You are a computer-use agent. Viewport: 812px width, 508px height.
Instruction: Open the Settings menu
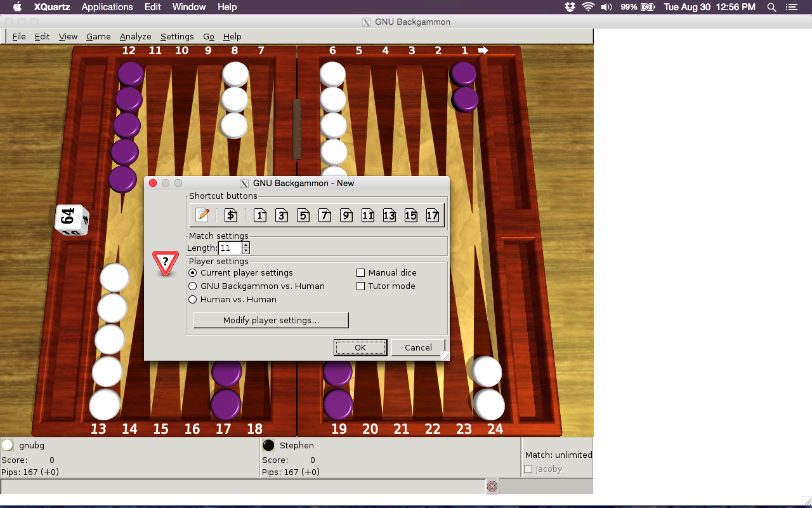(x=177, y=36)
